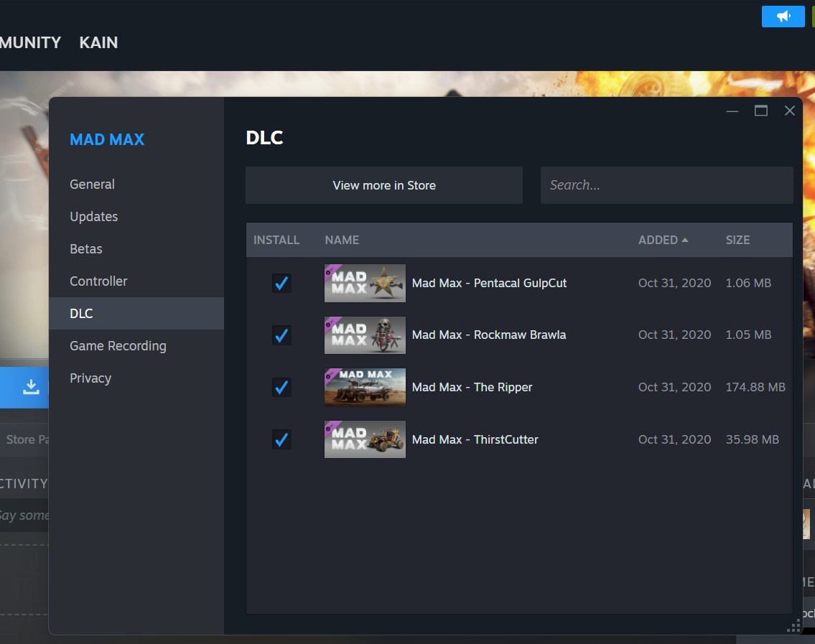Maximize the properties dialog window
This screenshot has width=815, height=644.
click(x=761, y=111)
